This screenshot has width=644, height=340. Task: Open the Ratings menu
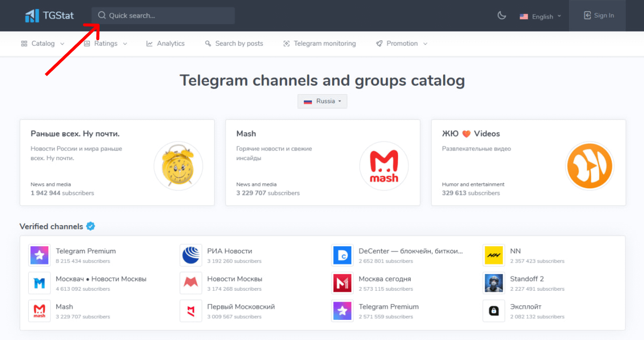tap(105, 44)
